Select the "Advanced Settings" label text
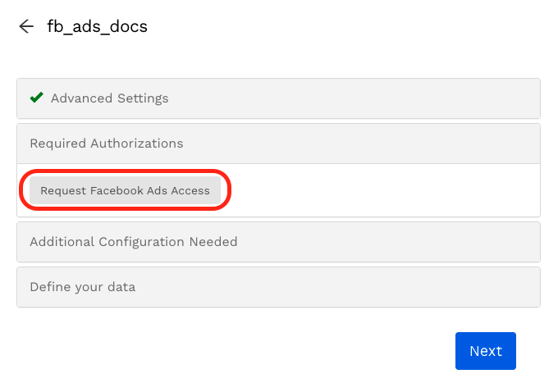The width and height of the screenshot is (558, 392). (109, 98)
